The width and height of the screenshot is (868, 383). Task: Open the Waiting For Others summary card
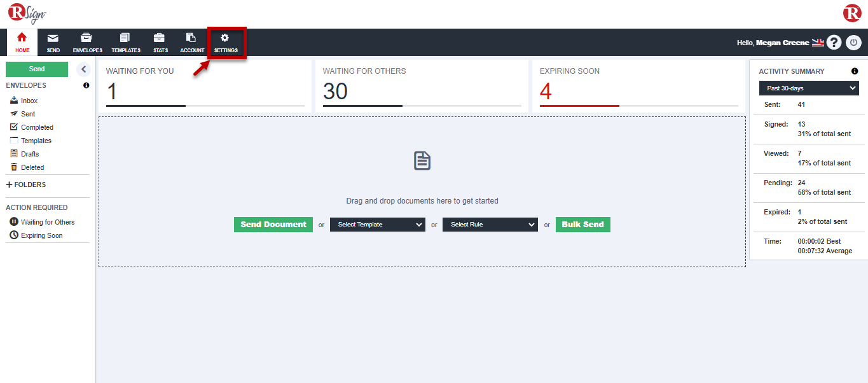422,86
